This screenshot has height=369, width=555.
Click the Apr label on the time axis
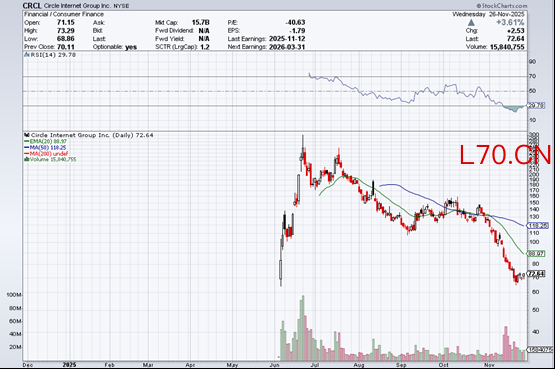190,365
